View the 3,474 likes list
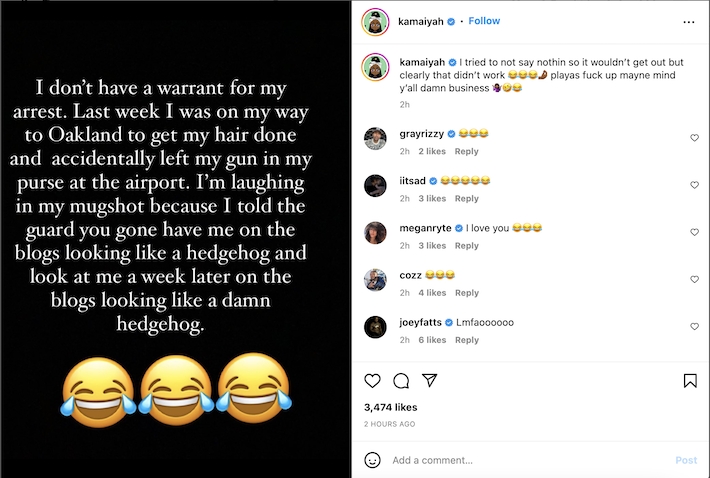710x478 pixels. (x=390, y=407)
